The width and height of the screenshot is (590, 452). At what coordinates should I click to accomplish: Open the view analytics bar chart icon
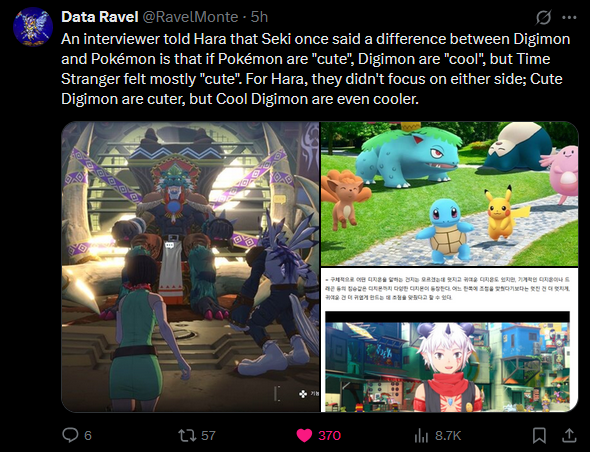tap(421, 435)
